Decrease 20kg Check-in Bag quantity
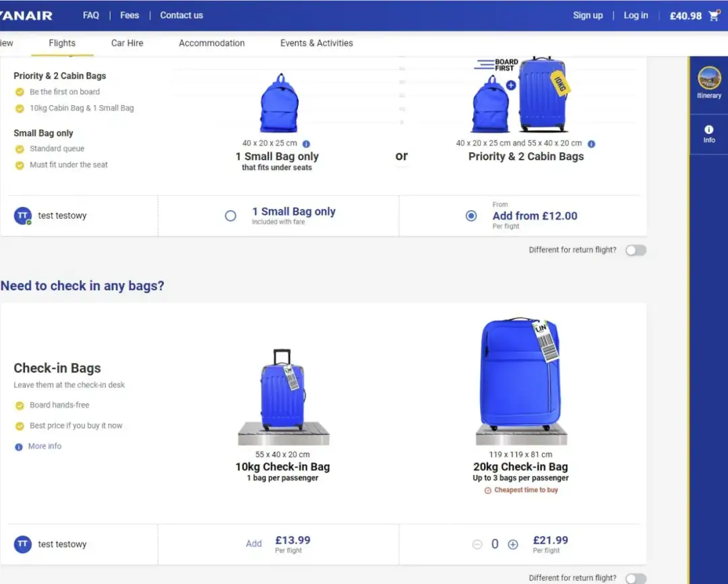 (x=477, y=544)
